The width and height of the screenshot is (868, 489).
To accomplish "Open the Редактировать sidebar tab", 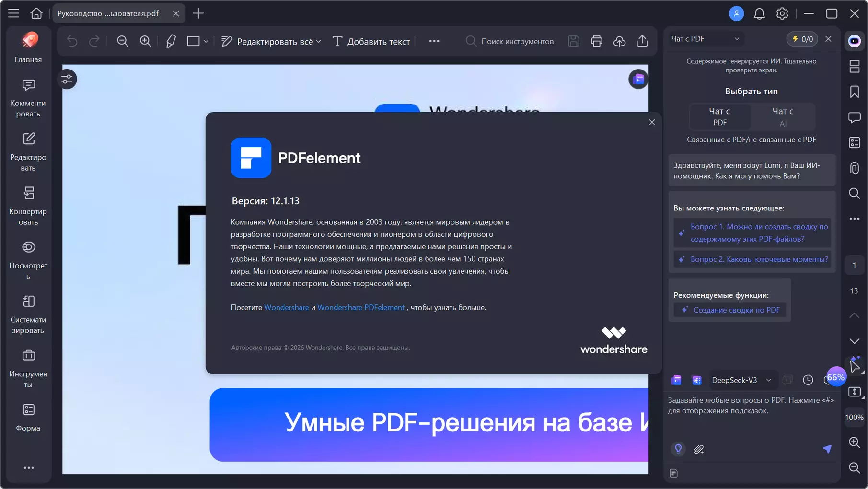I will pyautogui.click(x=28, y=152).
